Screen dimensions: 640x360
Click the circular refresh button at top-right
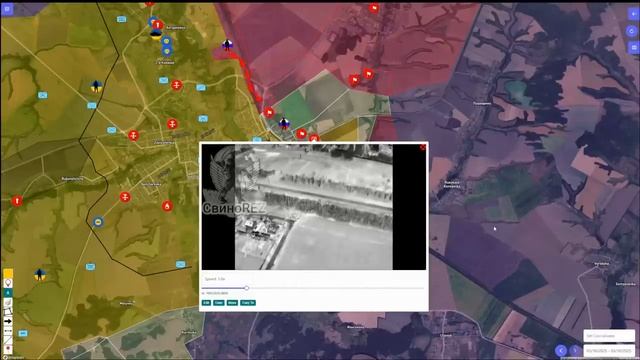click(633, 31)
